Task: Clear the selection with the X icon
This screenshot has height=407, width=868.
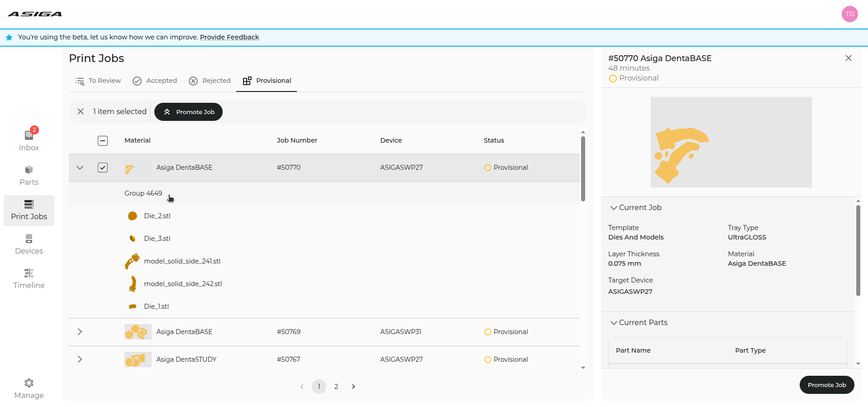Action: point(81,111)
